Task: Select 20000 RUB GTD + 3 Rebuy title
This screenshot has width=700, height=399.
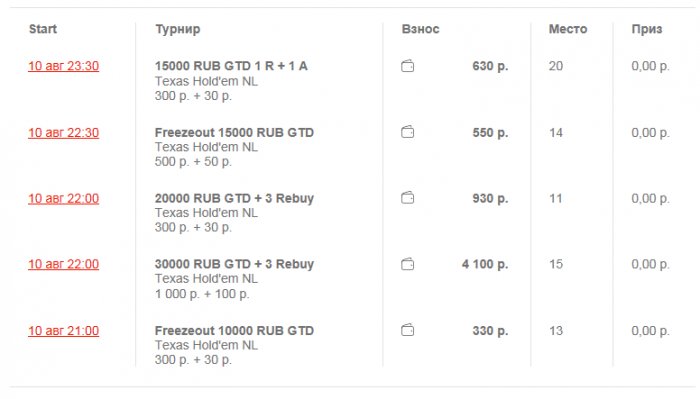Action: [234, 198]
